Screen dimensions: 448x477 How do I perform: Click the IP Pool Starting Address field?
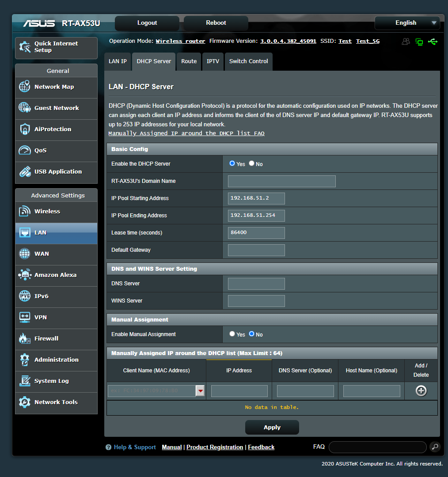point(256,198)
